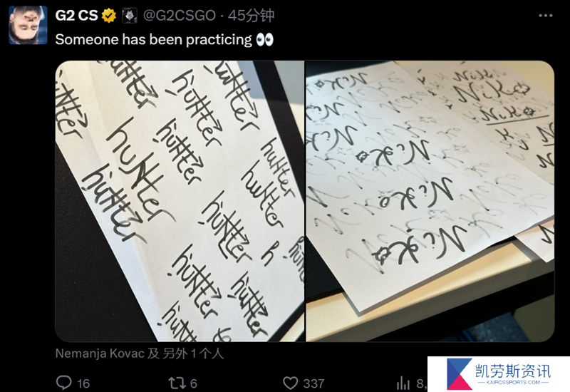Click the tweet text 'Someone has been practicing'
Image resolution: width=570 pixels, height=392 pixels.
pyautogui.click(x=153, y=39)
